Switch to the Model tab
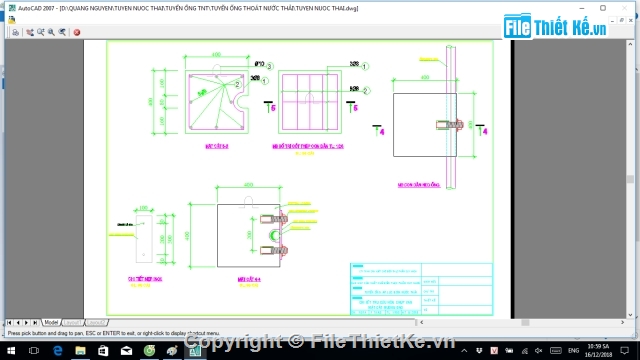The width and height of the screenshot is (640, 360). pyautogui.click(x=51, y=322)
